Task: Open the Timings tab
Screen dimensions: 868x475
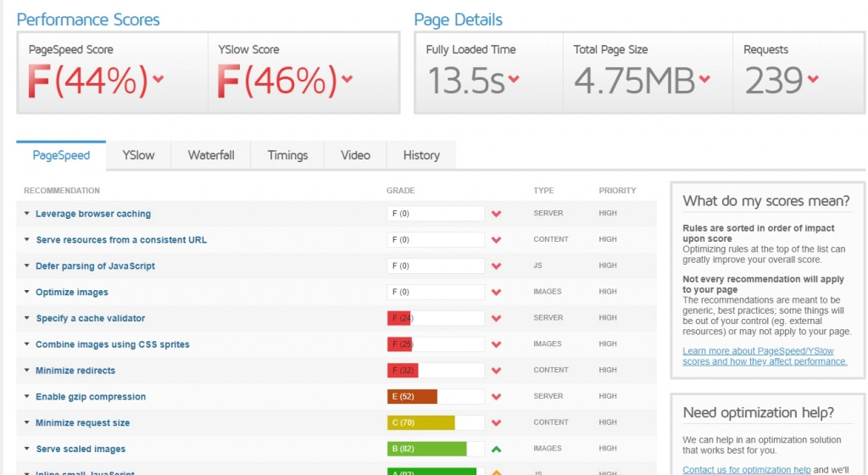Action: click(x=287, y=155)
